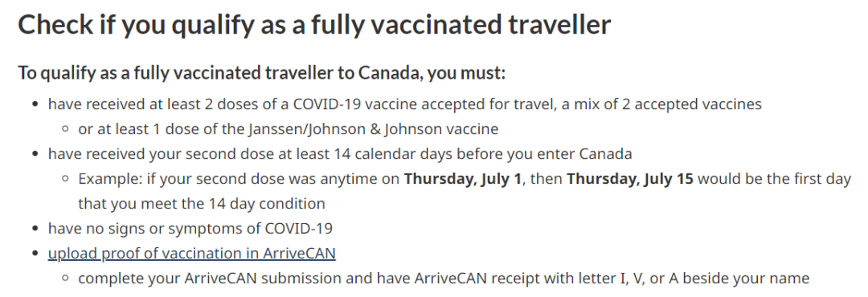Click the bold 'Thursday, July 15' date
The width and height of the screenshot is (868, 297).
point(630,179)
